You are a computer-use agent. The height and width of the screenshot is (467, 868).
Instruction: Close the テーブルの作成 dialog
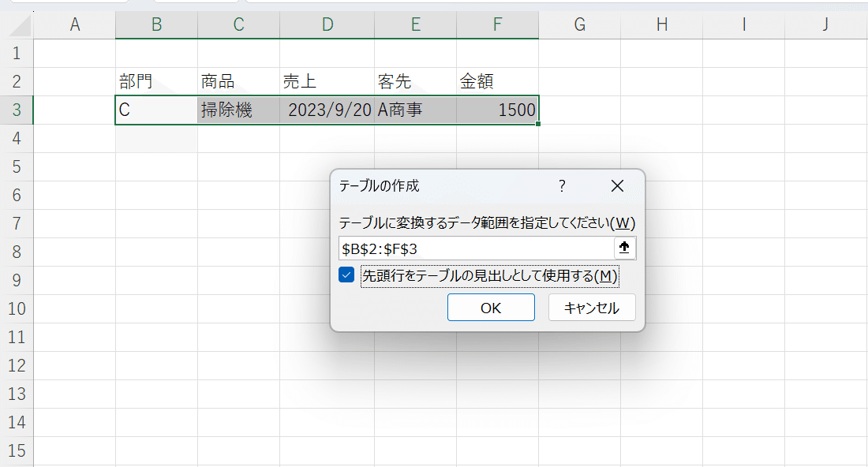(617, 186)
